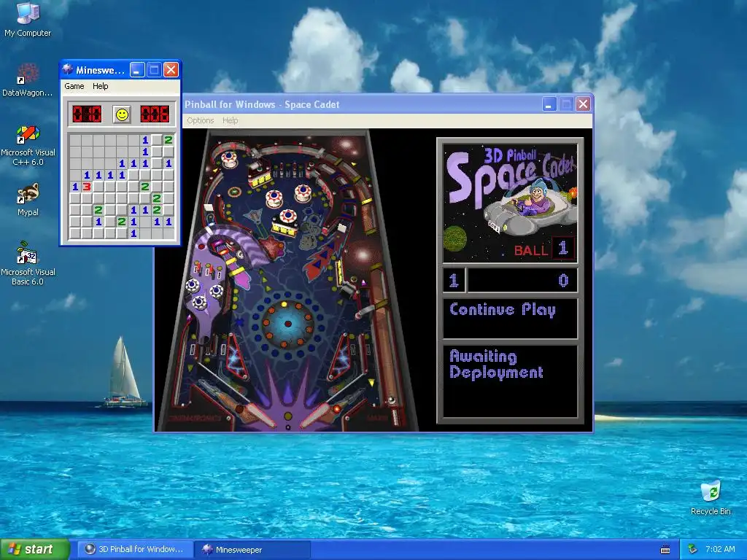Click the yellow smiley face reset button
Image resolution: width=747 pixels, height=560 pixels.
tap(122, 114)
